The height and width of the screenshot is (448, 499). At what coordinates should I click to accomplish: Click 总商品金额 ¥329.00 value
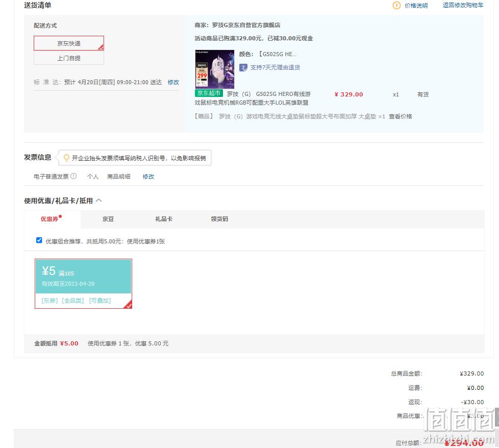[471, 374]
